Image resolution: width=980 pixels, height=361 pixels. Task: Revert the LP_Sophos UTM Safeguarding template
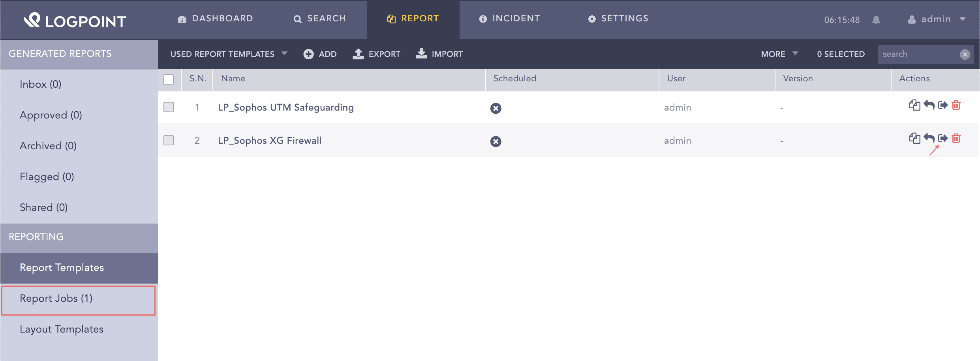click(928, 105)
